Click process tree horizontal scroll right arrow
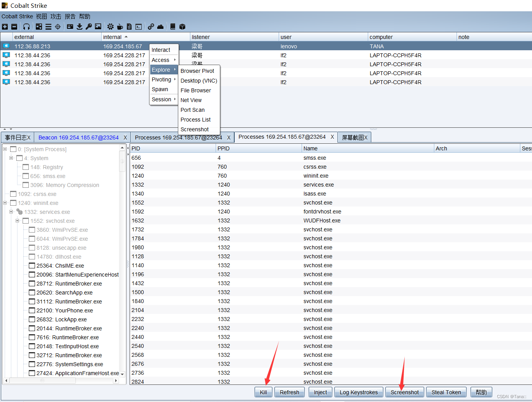 point(116,381)
